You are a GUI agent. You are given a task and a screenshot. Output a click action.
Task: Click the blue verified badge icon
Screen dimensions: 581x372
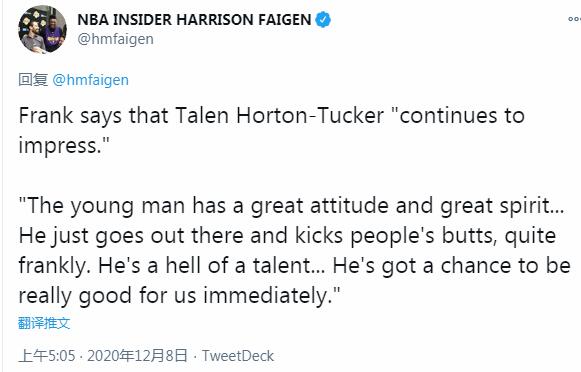323,19
